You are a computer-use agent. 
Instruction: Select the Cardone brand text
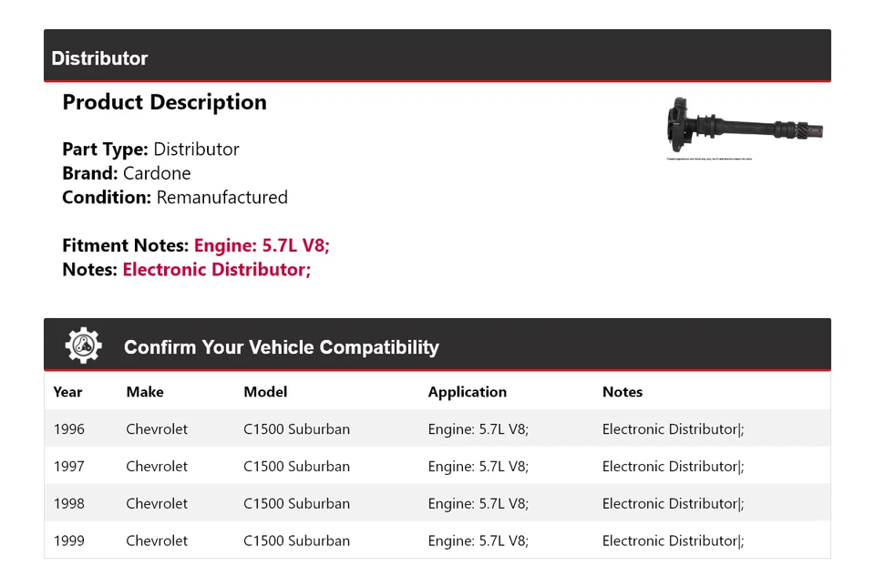tap(157, 173)
